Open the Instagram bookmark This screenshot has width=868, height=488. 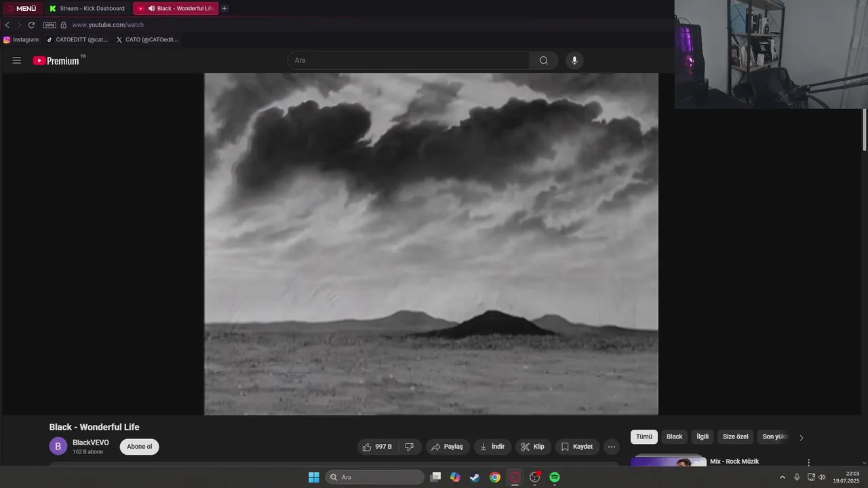pos(21,39)
